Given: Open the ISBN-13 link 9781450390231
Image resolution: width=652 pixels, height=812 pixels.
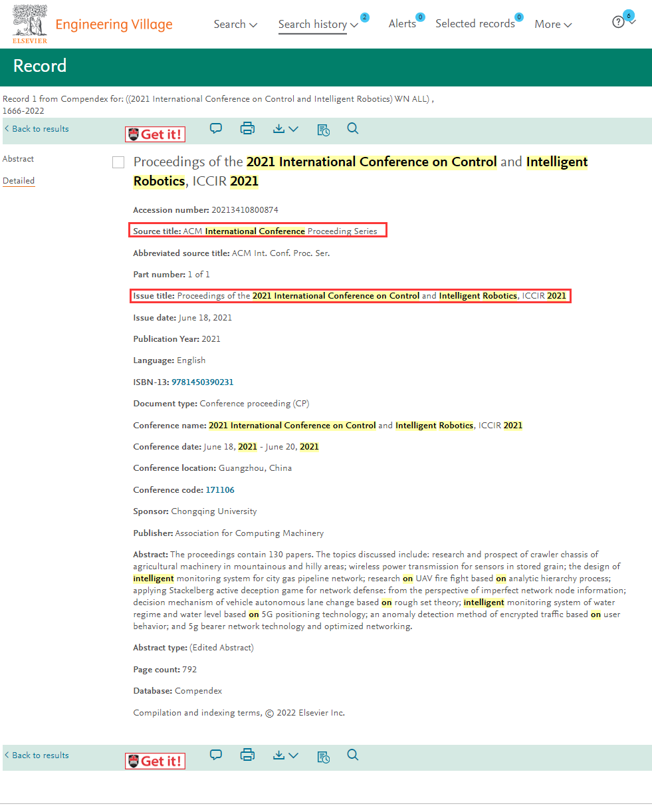Looking at the screenshot, I should [203, 382].
